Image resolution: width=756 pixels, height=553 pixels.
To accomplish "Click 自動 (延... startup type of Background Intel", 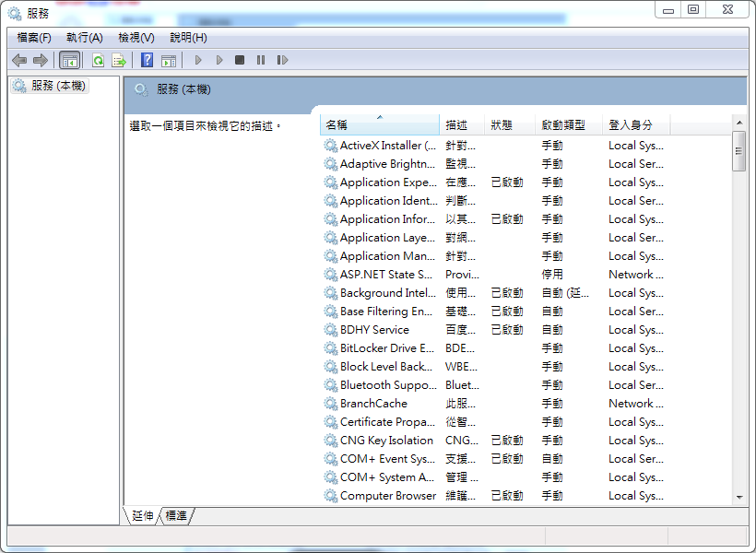I will 565,293.
